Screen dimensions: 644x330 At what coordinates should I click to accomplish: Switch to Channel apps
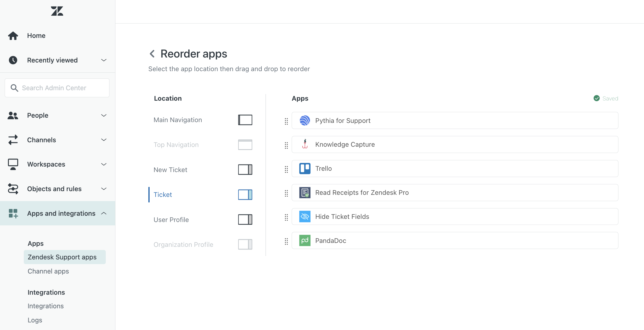tap(48, 271)
